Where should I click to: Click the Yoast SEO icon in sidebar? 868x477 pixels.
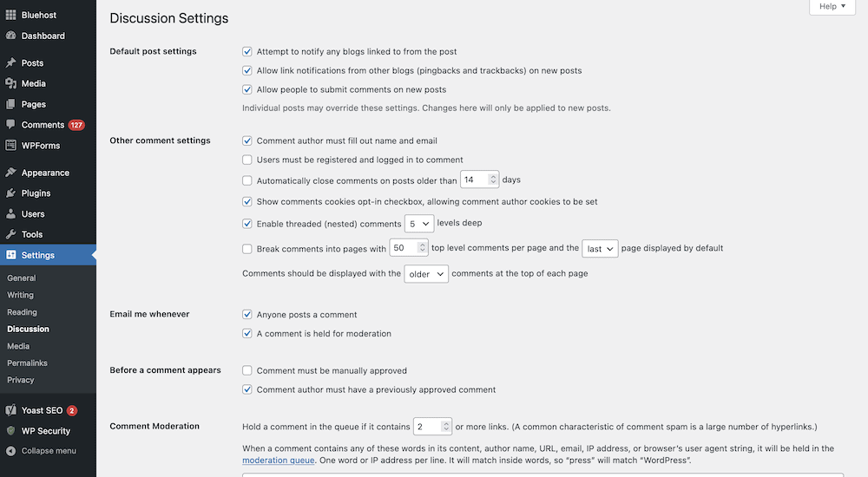10,410
